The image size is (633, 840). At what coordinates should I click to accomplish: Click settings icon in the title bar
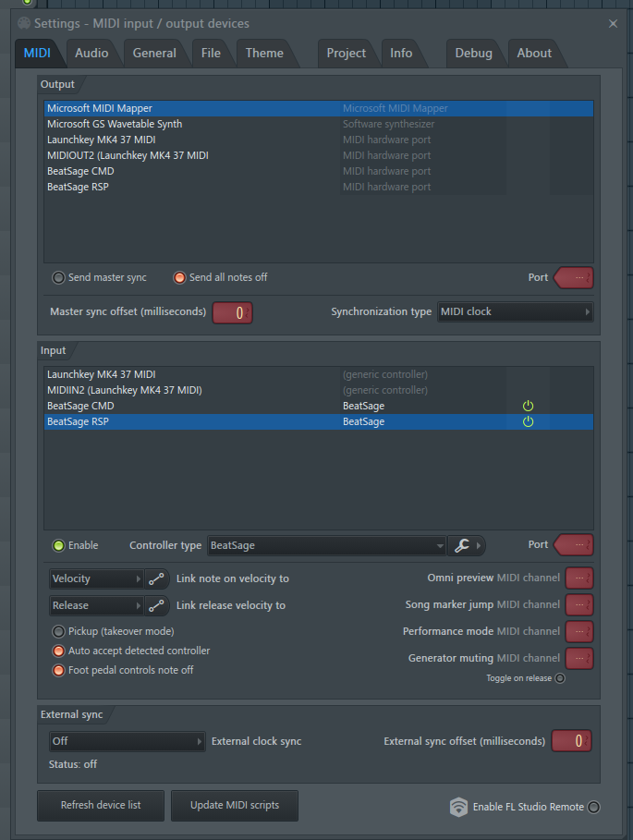pos(24,23)
